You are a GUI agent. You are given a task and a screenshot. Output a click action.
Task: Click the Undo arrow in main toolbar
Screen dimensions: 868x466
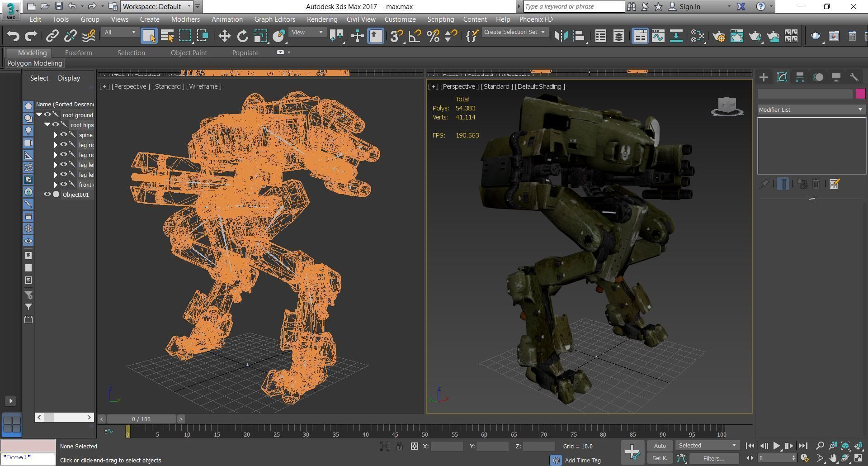tap(13, 36)
